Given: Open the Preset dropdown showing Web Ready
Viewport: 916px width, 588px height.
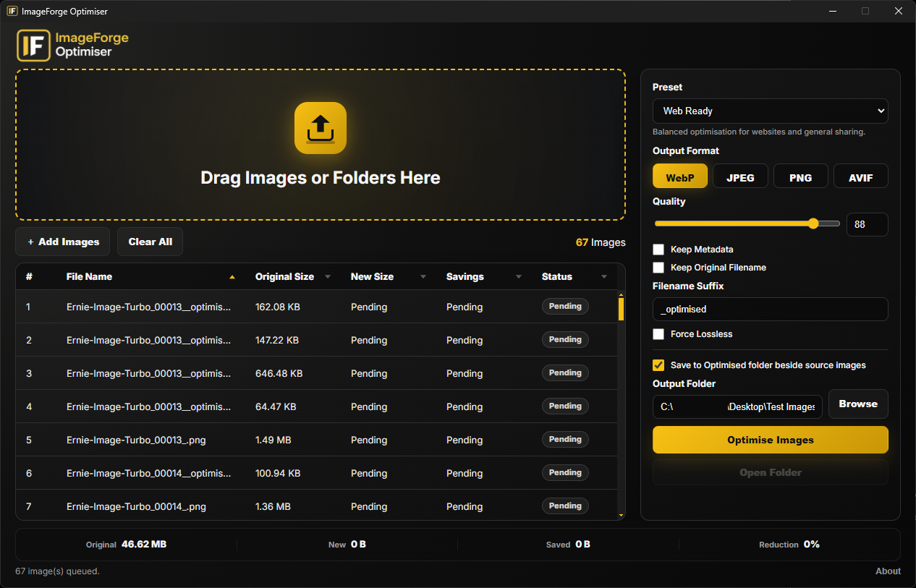Looking at the screenshot, I should (771, 111).
